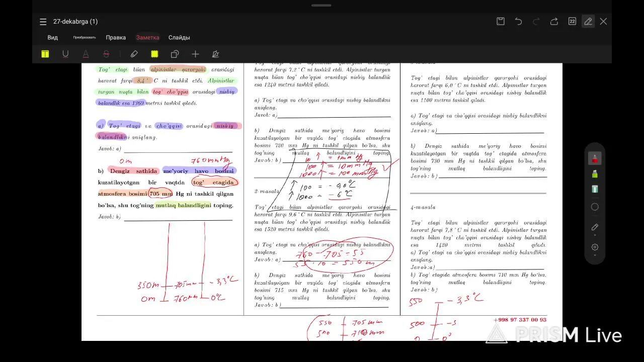This screenshot has height=362, width=644.
Task: Click the 4-masala heading
Action: click(423, 207)
